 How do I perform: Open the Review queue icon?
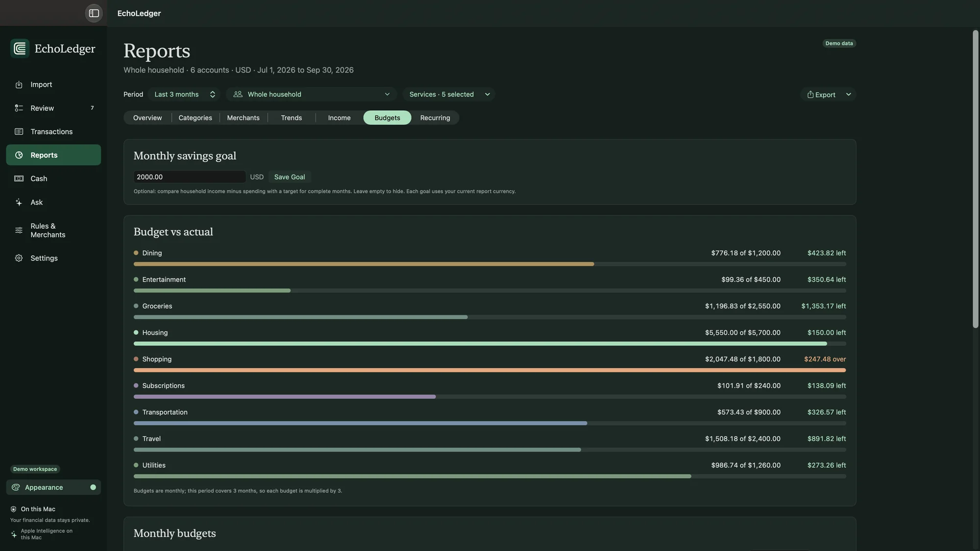point(19,108)
